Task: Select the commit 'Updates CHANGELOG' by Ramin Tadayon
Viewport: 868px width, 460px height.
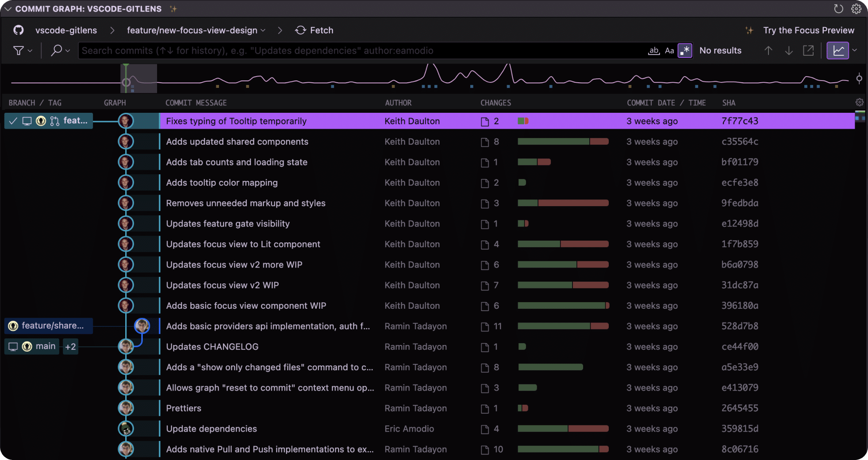Action: (x=212, y=346)
